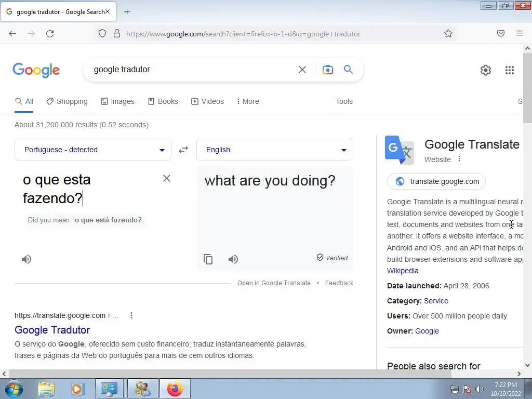
Task: Save page to Pocket
Action: 501,33
